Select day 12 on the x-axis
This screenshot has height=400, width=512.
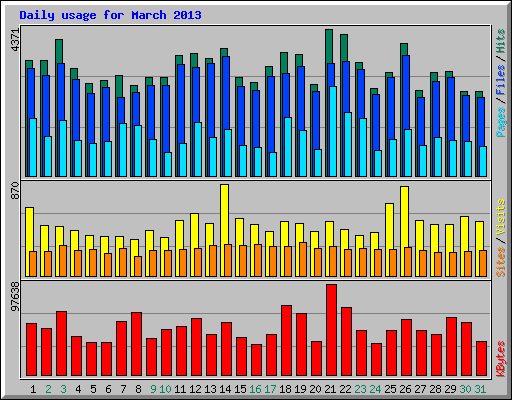click(195, 389)
